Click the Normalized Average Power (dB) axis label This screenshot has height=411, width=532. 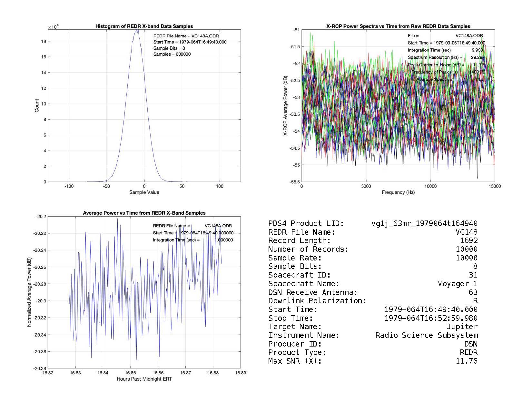(29, 292)
